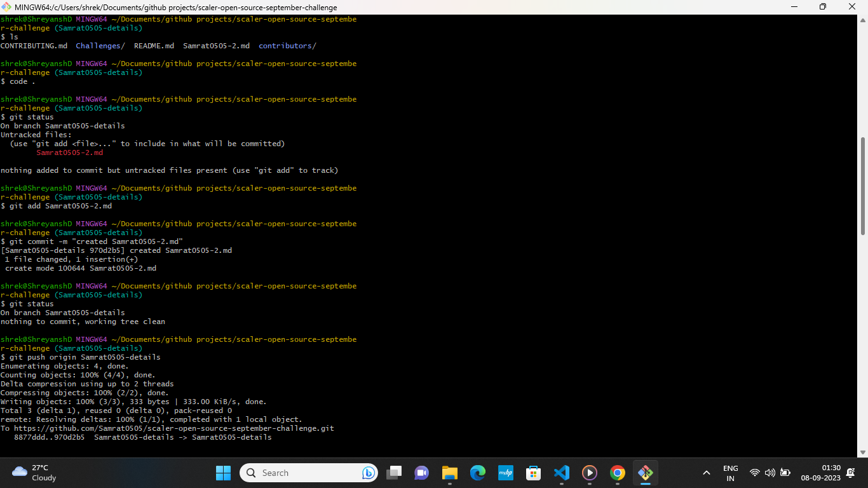The width and height of the screenshot is (868, 488).
Task: Open Microsoft Edge from the taskbar
Action: coord(477,473)
